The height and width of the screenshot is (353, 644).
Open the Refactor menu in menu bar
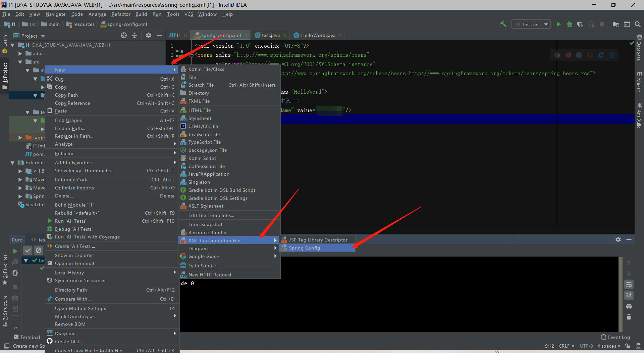tap(121, 14)
